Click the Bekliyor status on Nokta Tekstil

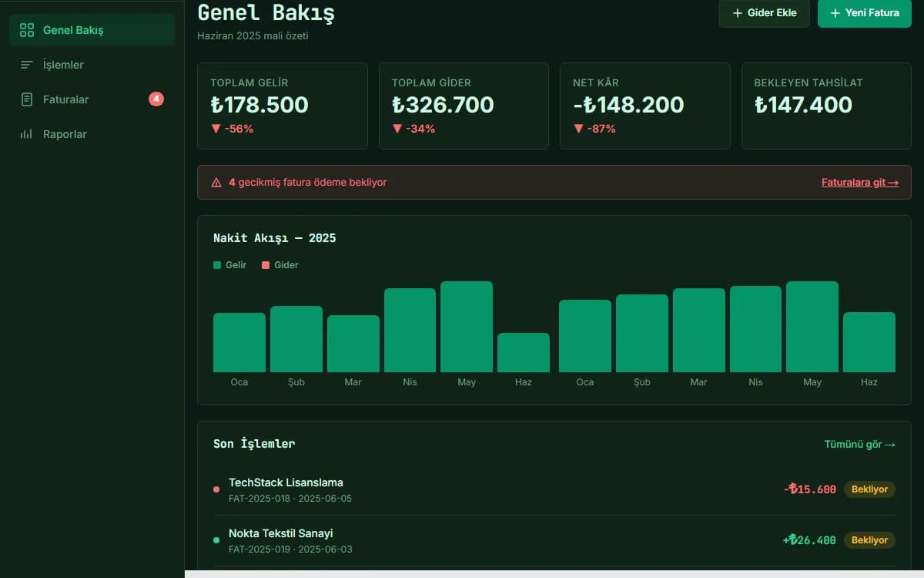point(869,540)
